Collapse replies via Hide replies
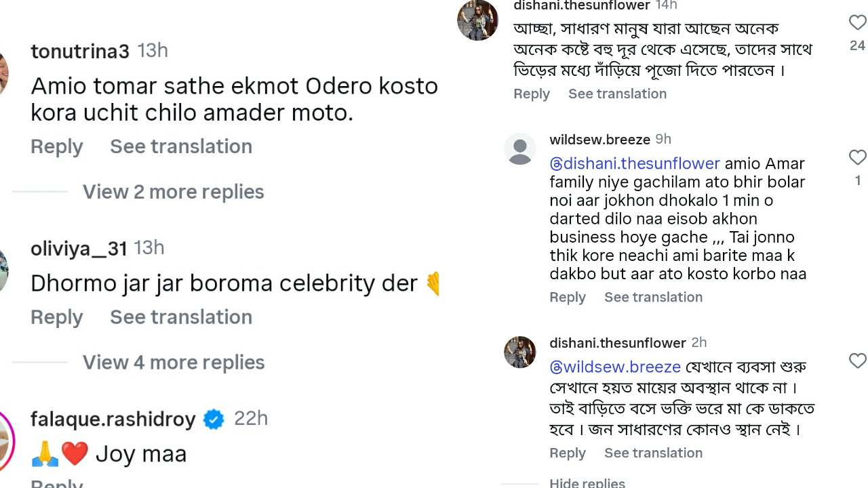868x488 pixels. point(587,482)
